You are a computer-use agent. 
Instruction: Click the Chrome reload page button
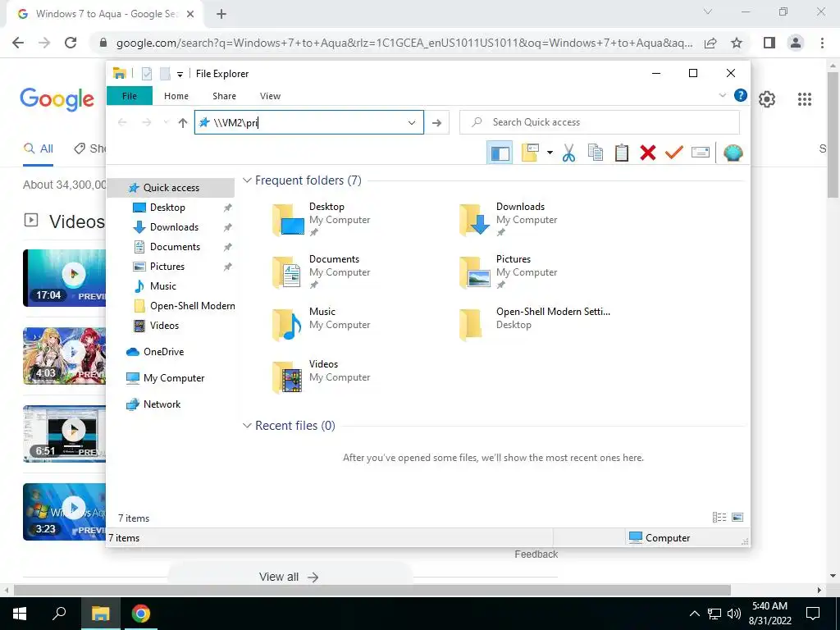tap(71, 43)
